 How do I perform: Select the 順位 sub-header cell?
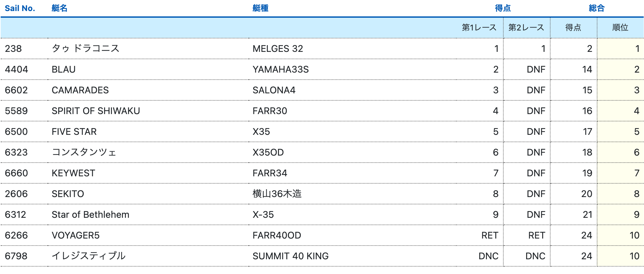(620, 28)
